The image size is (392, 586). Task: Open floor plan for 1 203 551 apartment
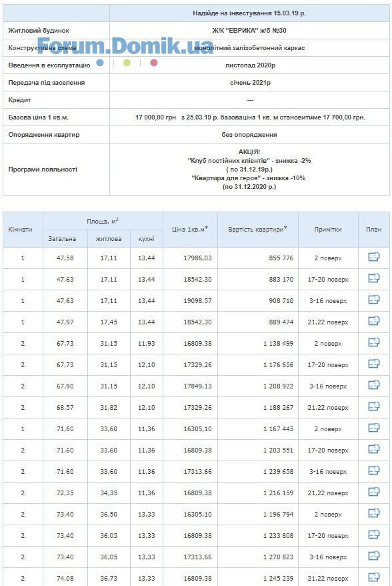(x=374, y=449)
